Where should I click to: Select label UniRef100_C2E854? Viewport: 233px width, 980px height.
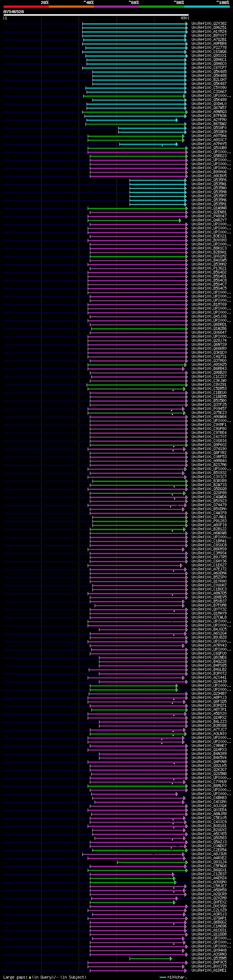(209, 850)
